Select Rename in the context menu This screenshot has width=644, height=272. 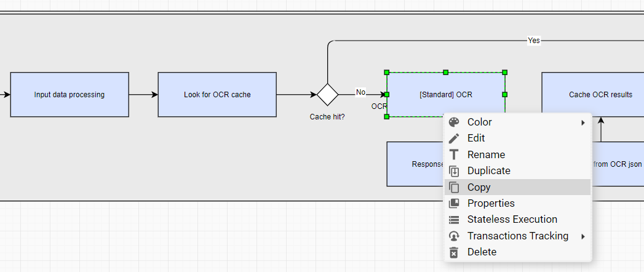pyautogui.click(x=517, y=155)
